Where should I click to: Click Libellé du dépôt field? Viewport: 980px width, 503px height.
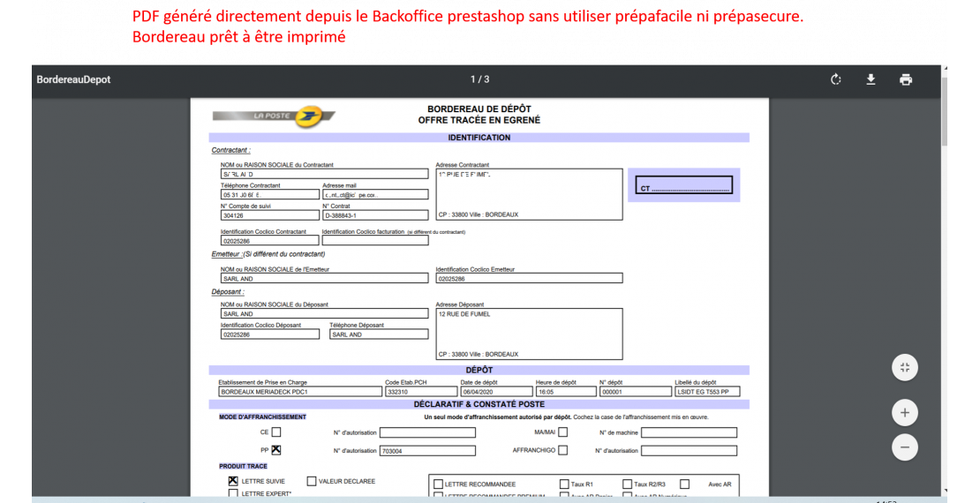[707, 392]
